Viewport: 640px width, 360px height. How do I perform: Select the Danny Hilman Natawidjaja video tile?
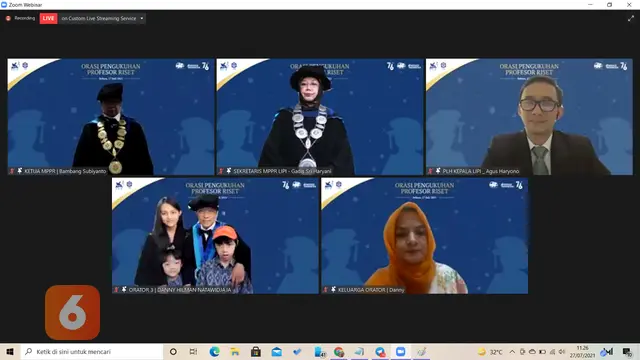pos(215,236)
